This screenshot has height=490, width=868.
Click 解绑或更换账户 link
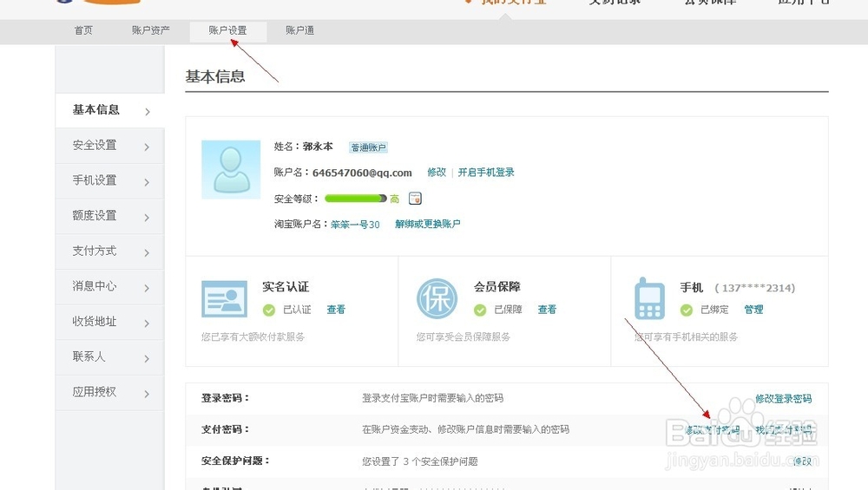click(427, 224)
